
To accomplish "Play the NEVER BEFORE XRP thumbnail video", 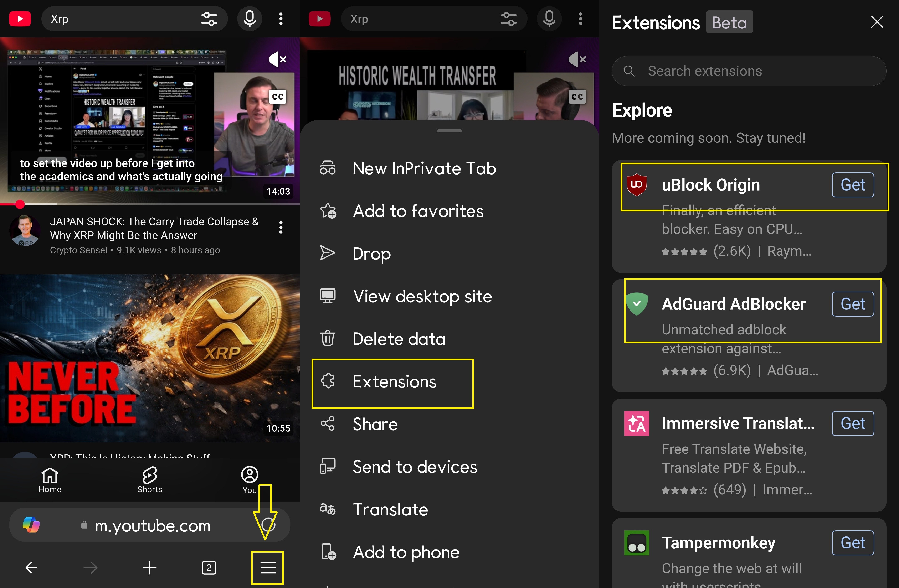I will coord(150,358).
